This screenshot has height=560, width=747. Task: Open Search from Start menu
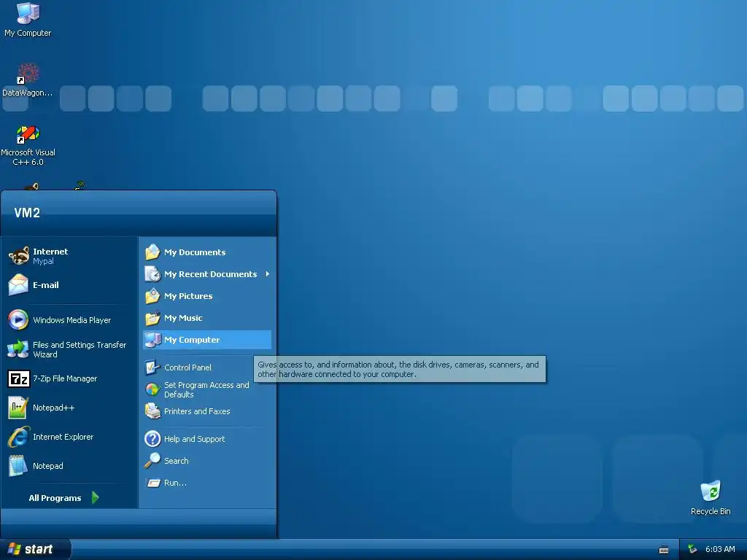point(207,461)
